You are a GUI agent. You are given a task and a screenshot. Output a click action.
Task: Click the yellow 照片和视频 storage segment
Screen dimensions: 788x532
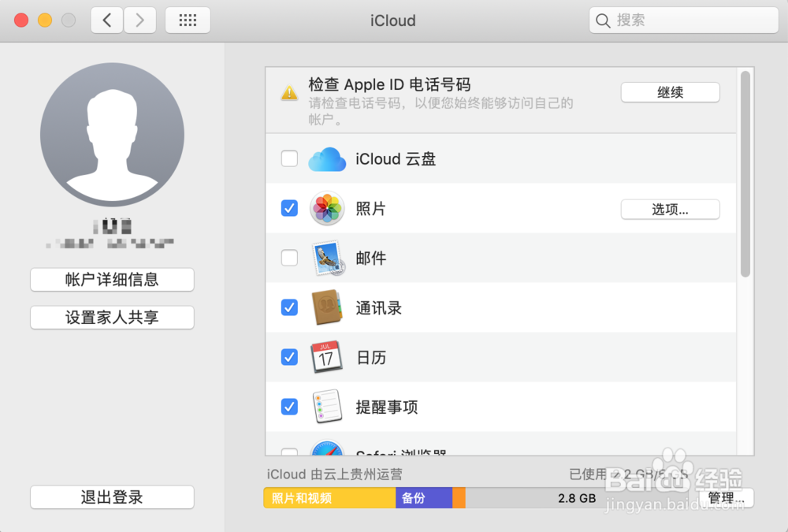[329, 498]
